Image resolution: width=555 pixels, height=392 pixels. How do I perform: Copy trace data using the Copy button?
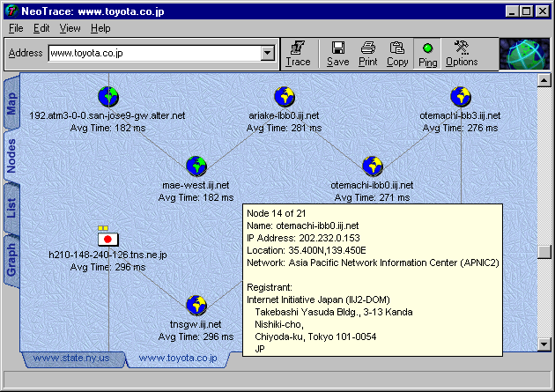(397, 54)
